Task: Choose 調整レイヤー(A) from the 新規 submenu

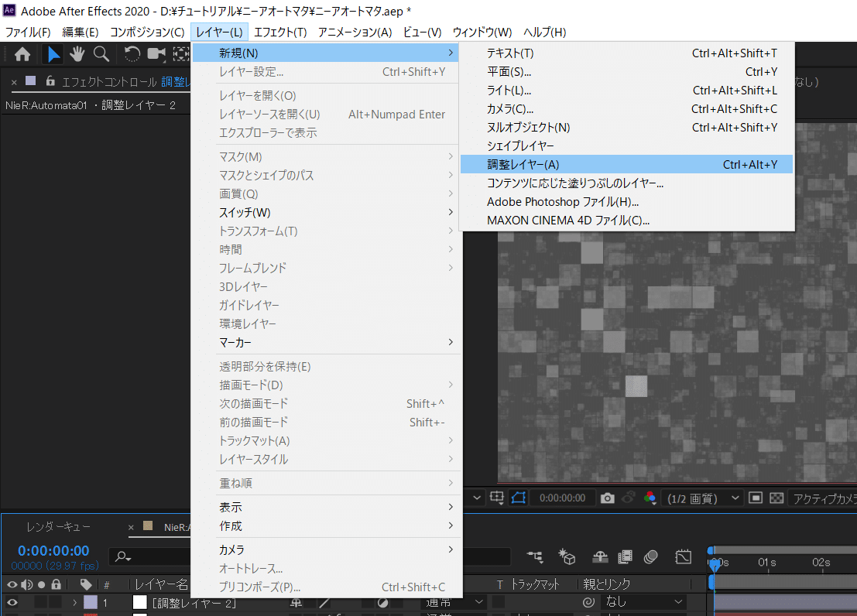Action: (x=626, y=165)
